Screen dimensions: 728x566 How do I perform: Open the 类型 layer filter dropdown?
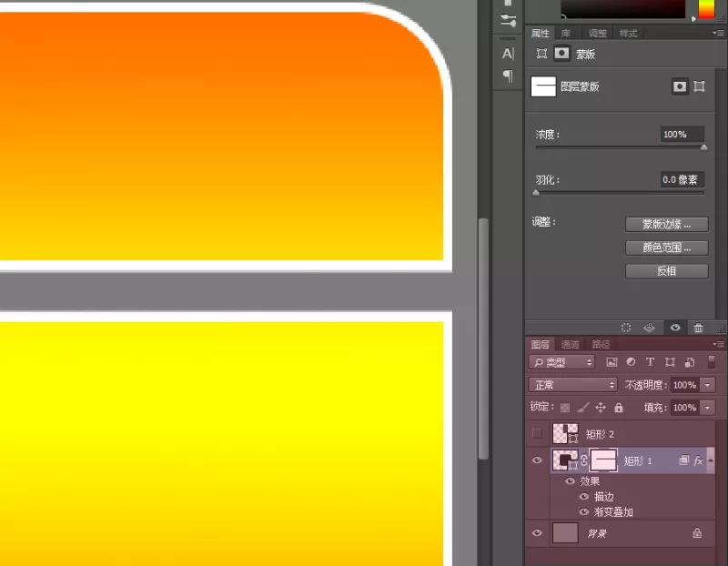tap(561, 362)
